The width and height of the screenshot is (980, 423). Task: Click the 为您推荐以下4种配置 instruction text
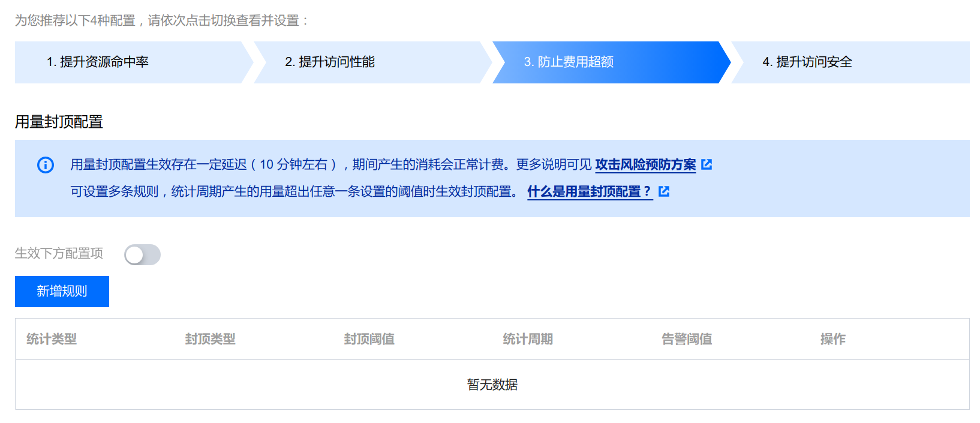(x=162, y=20)
